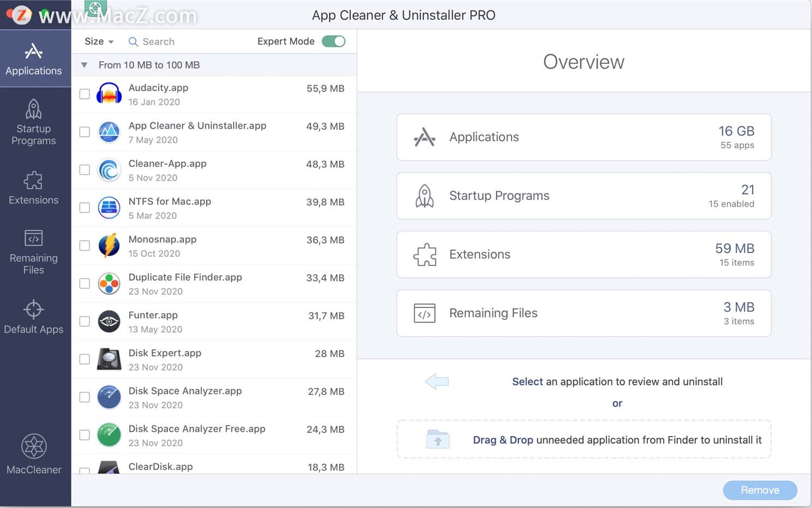Check the Funter.app checkbox
The image size is (812, 508).
coord(85,322)
